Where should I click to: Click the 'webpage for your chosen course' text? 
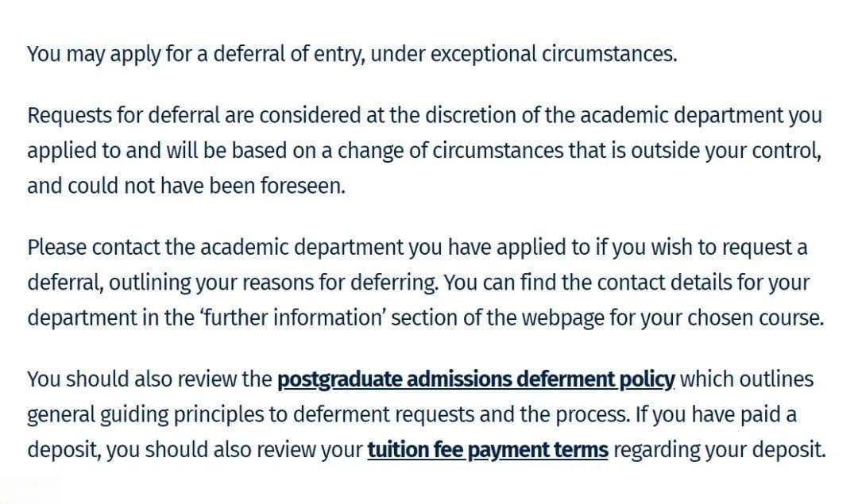673,317
